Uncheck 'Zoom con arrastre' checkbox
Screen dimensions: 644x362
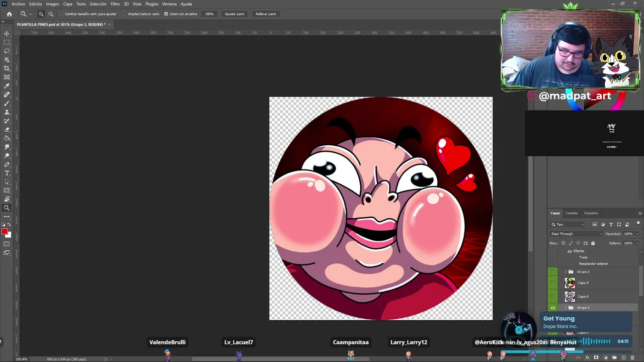click(x=166, y=14)
